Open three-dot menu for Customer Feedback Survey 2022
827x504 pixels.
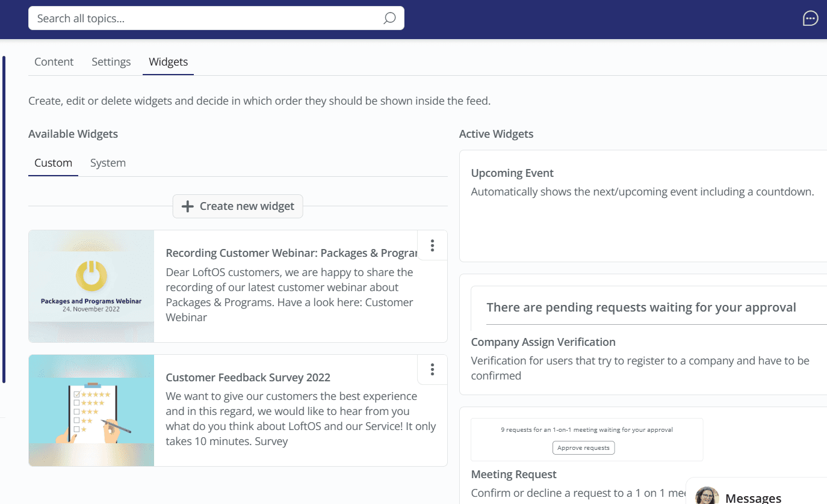click(x=432, y=369)
